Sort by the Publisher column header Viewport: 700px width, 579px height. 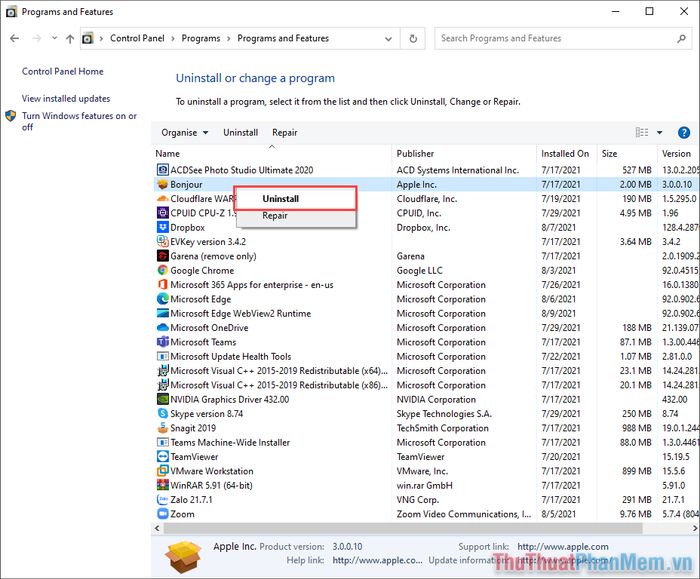[x=464, y=154]
